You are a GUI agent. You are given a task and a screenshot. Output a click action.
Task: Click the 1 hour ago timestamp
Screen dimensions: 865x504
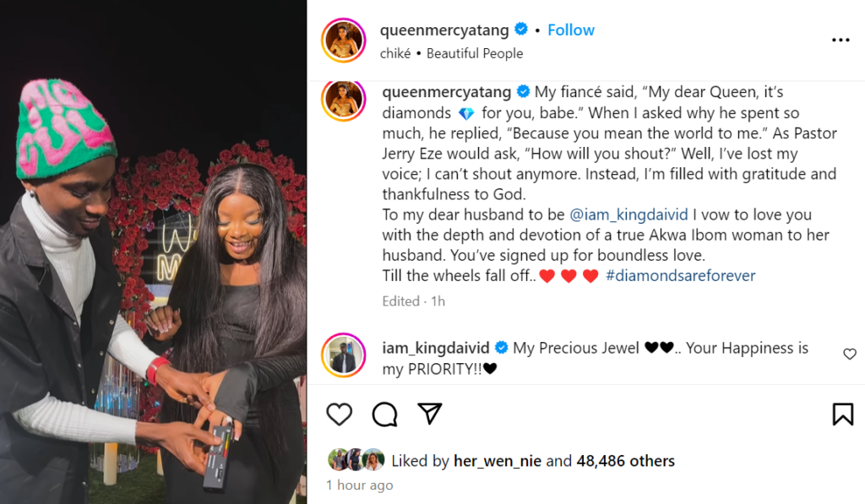pyautogui.click(x=360, y=485)
